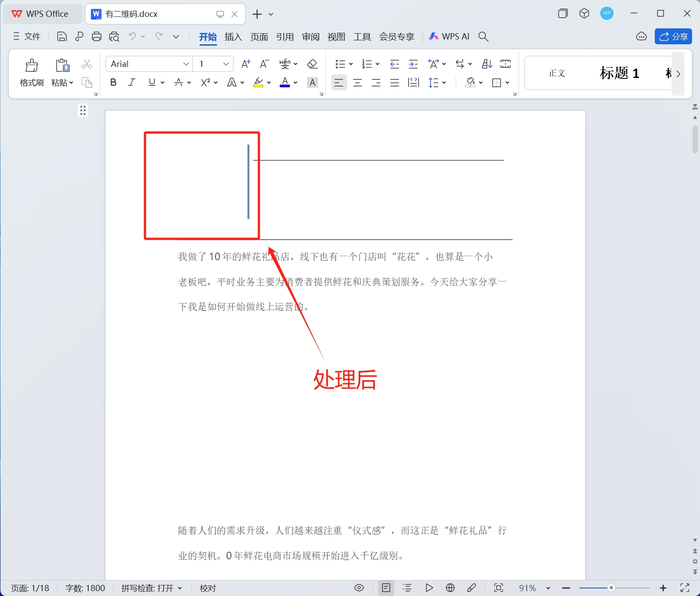Switch to the 视图 tab
The width and height of the screenshot is (700, 596).
tap(336, 37)
